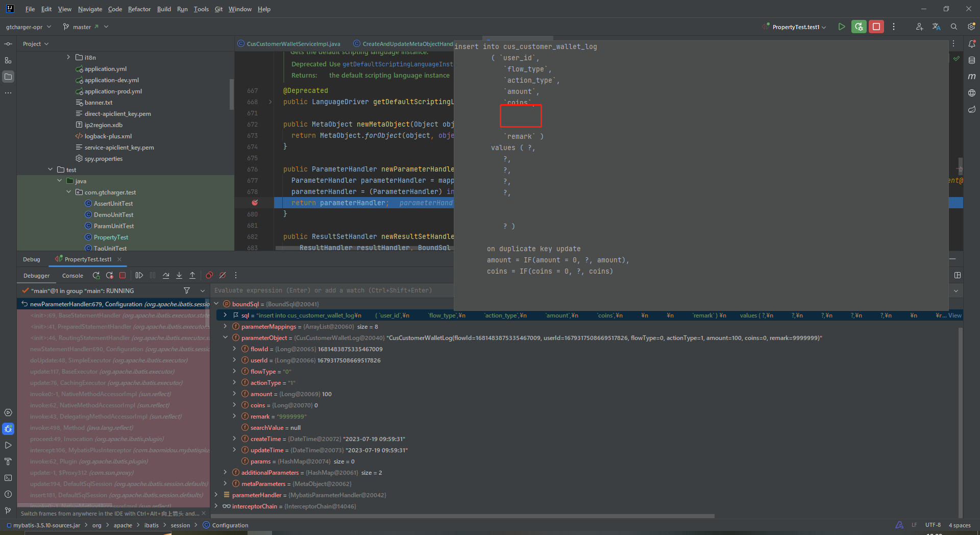980x535 pixels.
Task: Toggle the frames filter funnel icon
Action: [187, 291]
